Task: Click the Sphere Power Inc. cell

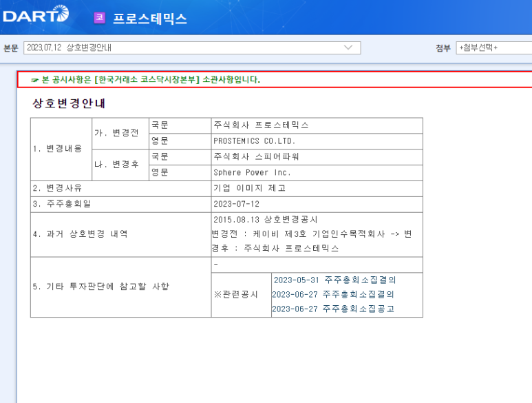Action: point(317,173)
